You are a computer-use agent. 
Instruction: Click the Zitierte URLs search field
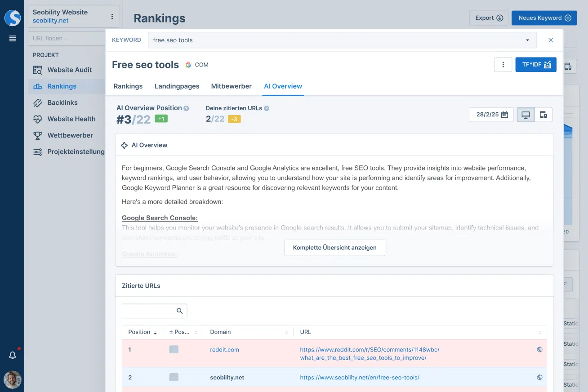click(x=148, y=311)
